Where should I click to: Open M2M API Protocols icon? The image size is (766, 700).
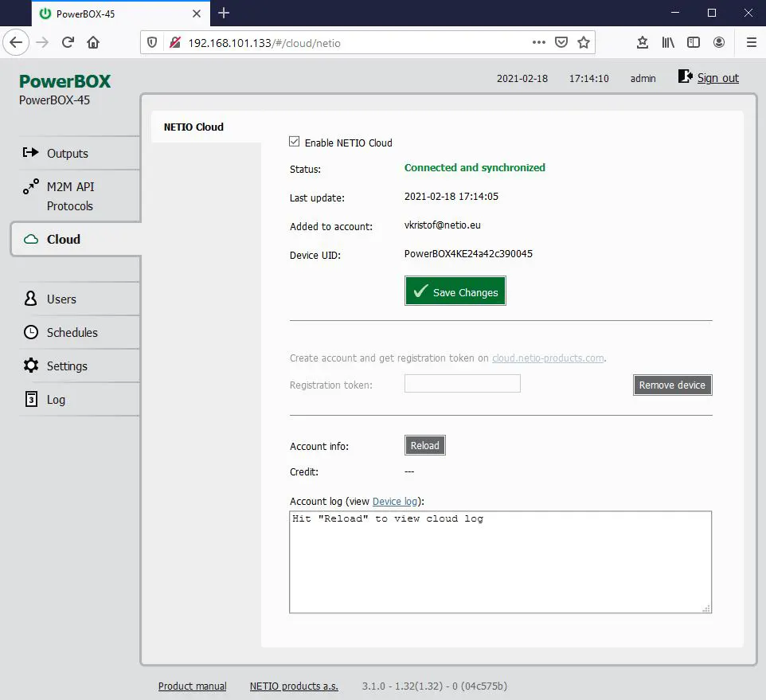30,186
